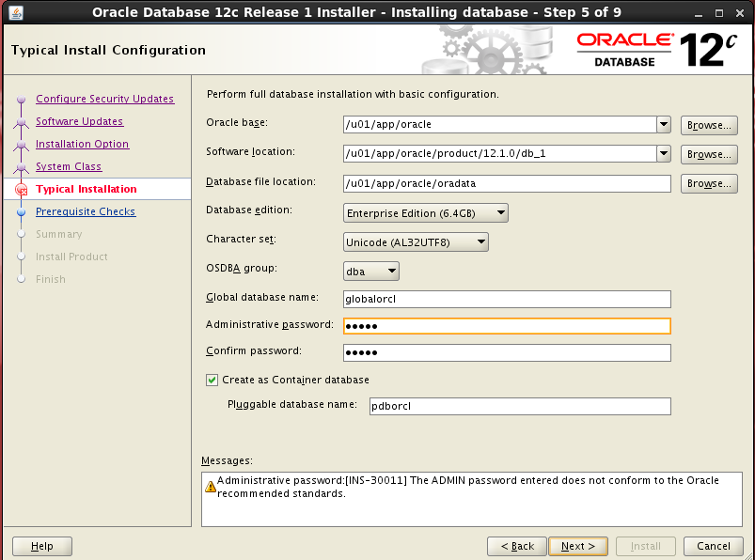755x560 pixels.
Task: Click the Help button
Action: (42, 546)
